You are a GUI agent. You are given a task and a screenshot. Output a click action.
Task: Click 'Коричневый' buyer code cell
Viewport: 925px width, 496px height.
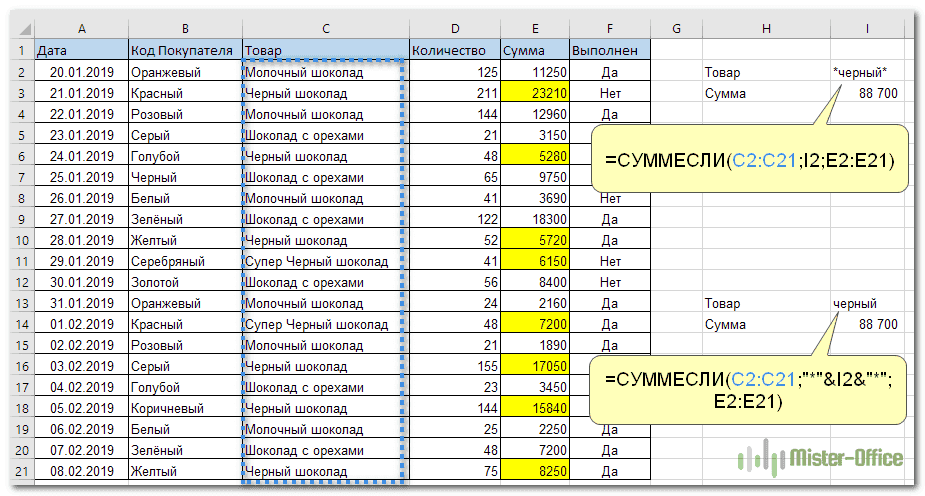tap(183, 408)
